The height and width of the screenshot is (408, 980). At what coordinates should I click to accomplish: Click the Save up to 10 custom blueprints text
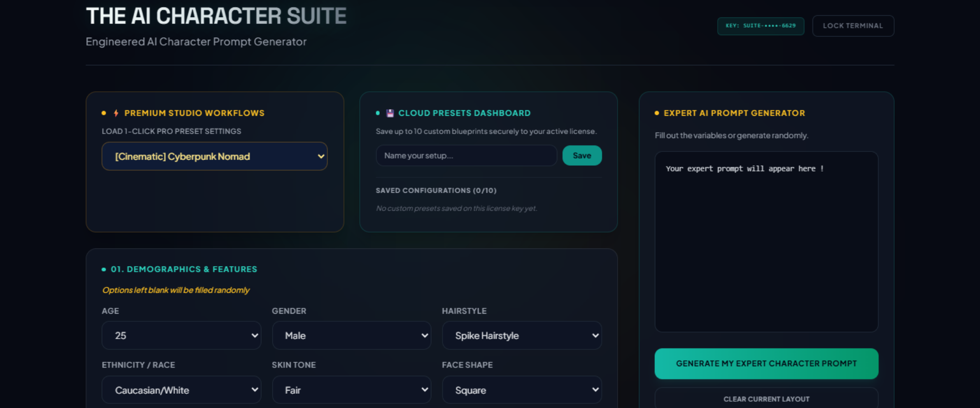point(486,132)
